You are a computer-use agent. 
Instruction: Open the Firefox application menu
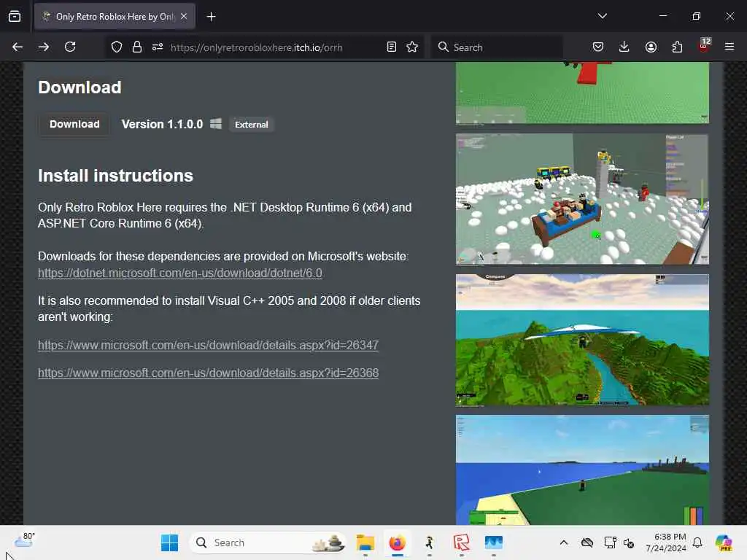[729, 47]
